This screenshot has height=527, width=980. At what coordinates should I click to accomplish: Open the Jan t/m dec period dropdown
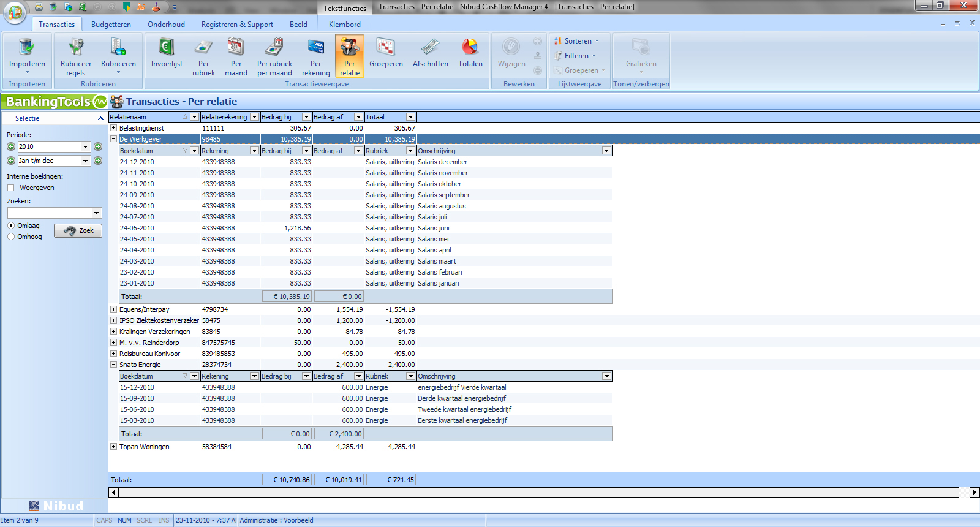coord(86,161)
